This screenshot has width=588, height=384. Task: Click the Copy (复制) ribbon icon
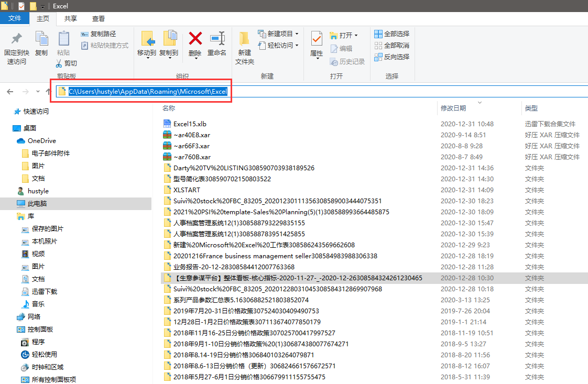(x=41, y=39)
